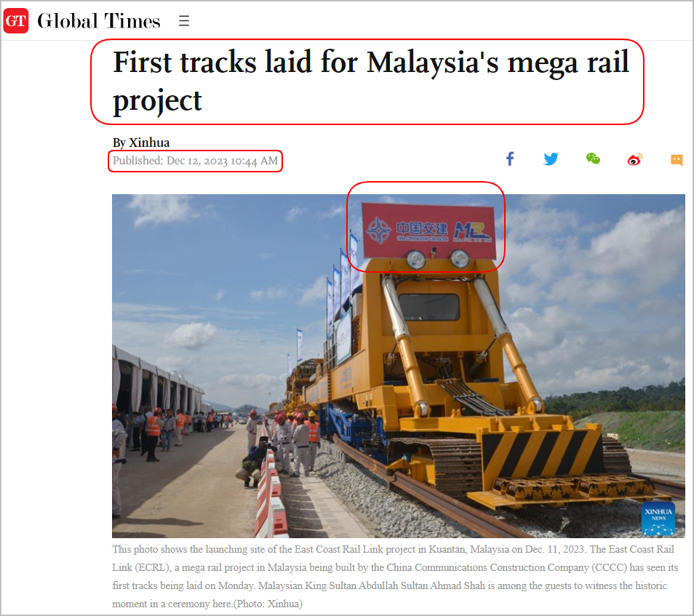This screenshot has width=694, height=616.
Task: Open the hamburger navigation menu
Action: point(184,21)
